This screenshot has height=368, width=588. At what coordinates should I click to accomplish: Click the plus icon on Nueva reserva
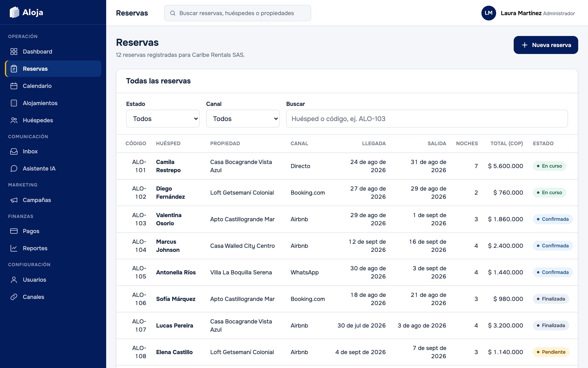coord(525,45)
